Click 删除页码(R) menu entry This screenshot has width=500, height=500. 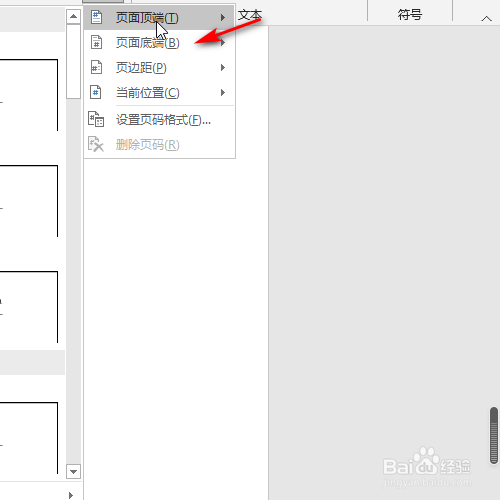159,144
